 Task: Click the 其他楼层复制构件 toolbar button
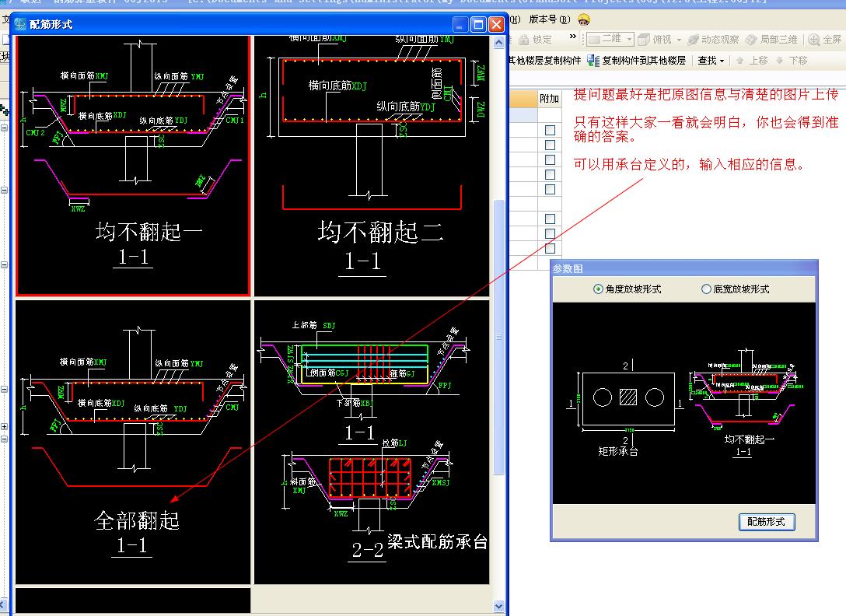(545, 61)
